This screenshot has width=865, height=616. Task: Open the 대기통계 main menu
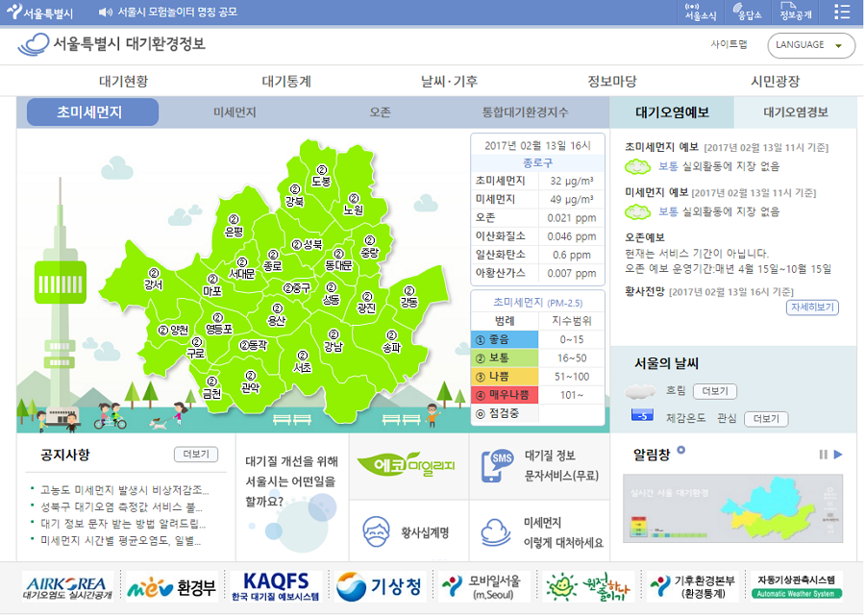[286, 82]
